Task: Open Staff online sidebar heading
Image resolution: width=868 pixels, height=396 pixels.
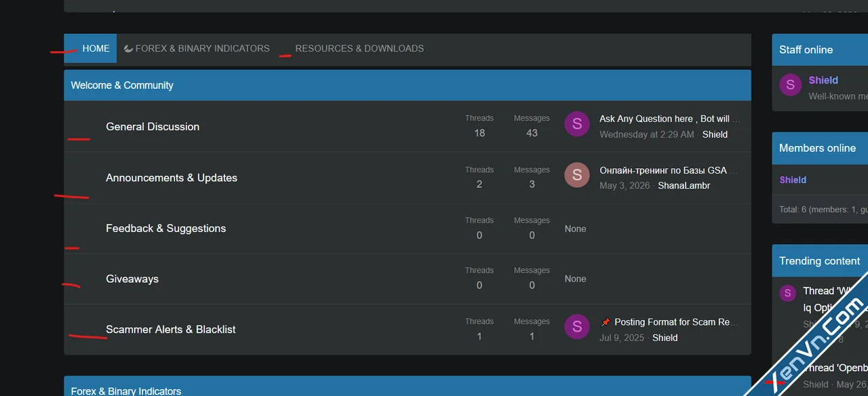Action: 806,49
